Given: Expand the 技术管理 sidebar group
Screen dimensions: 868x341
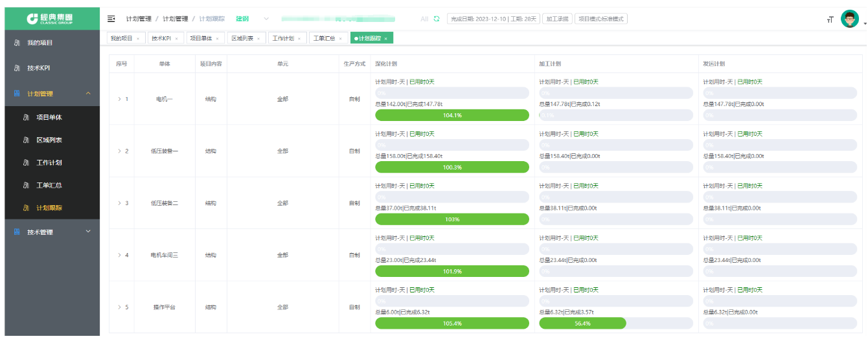Looking at the screenshot, I should tap(52, 232).
